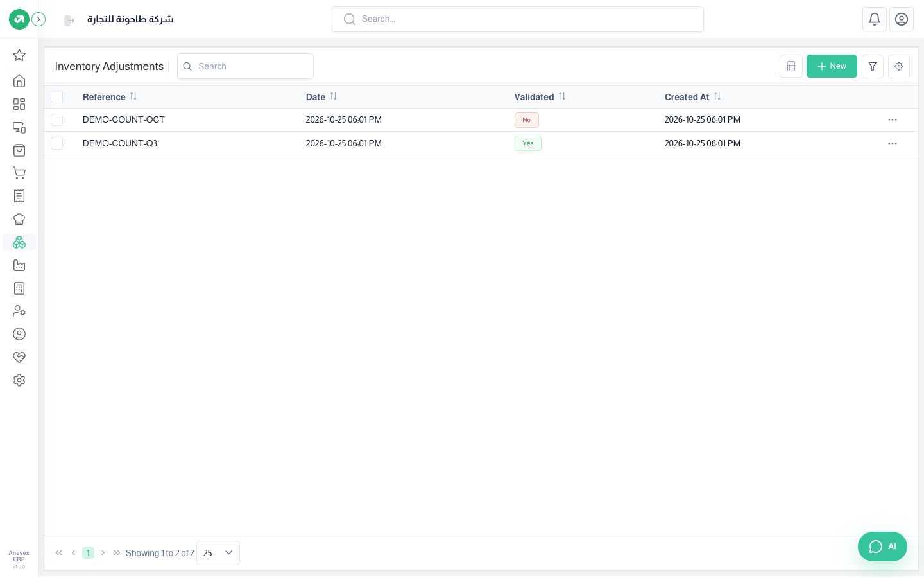The image size is (924, 578).
Task: Jump to last page double arrow
Action: 117,553
